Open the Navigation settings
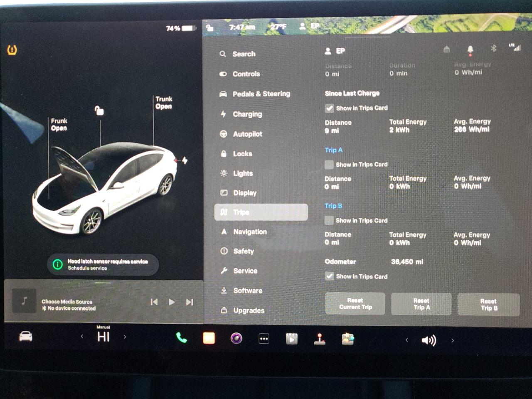This screenshot has height=399, width=532. [x=244, y=232]
